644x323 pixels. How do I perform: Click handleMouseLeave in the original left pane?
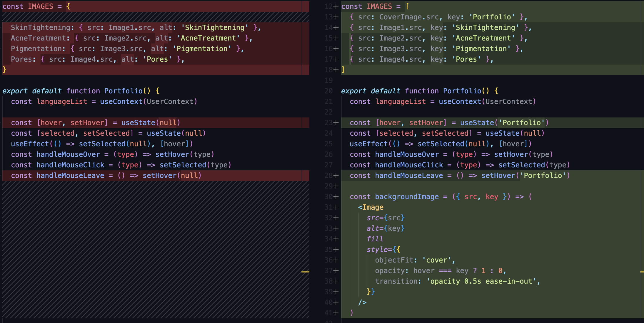point(70,176)
